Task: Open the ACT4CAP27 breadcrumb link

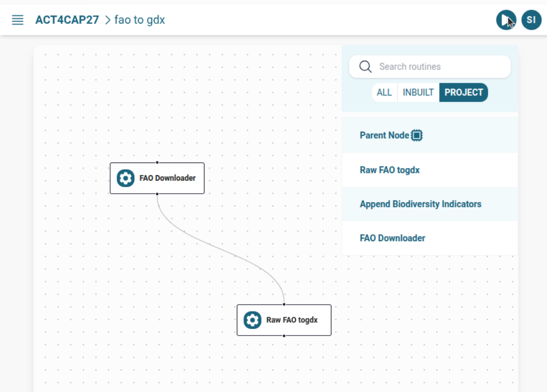Action: [x=67, y=20]
